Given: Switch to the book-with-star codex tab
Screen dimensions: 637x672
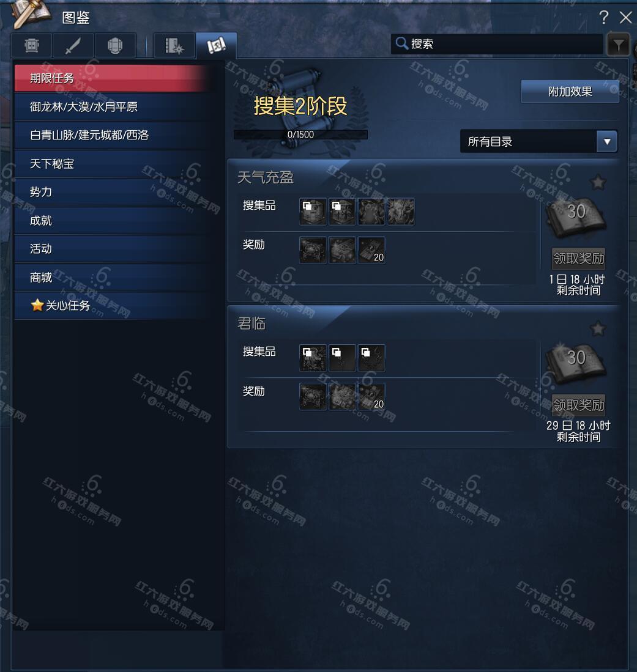Looking at the screenshot, I should [x=174, y=45].
